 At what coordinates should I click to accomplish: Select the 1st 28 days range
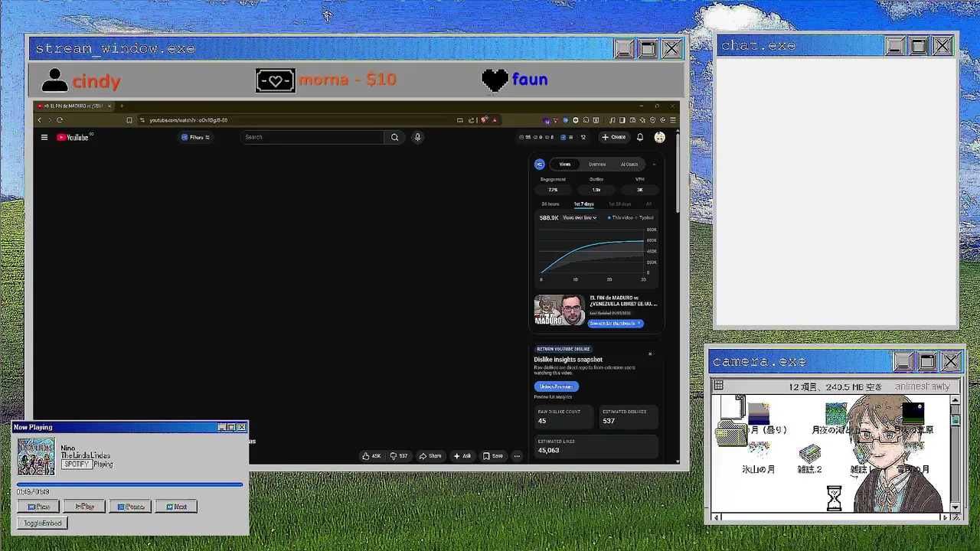click(x=620, y=204)
